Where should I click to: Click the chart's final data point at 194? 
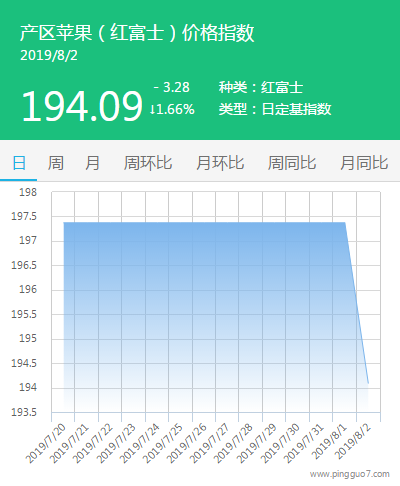[x=368, y=383]
